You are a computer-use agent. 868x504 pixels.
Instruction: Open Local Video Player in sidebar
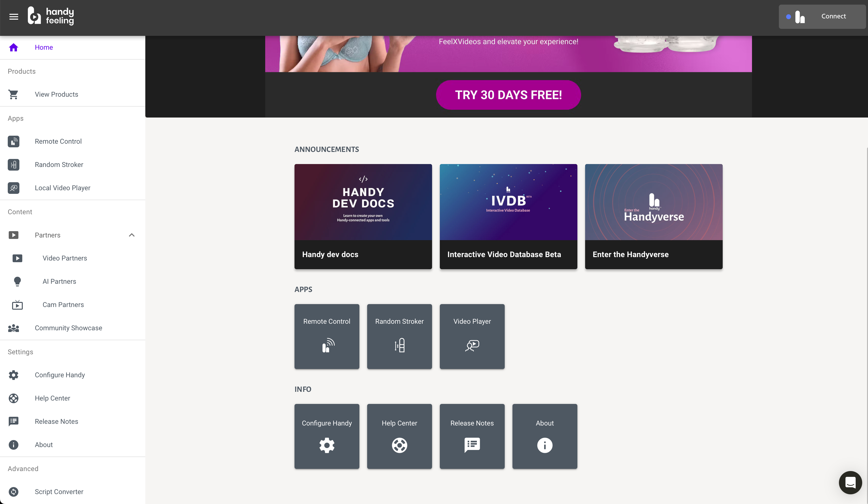(73, 188)
